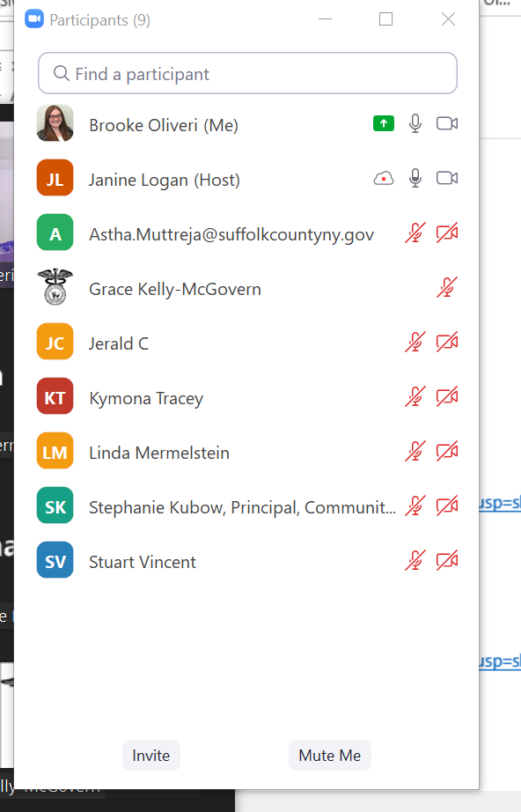
Task: Click the Invite button
Action: [151, 756]
